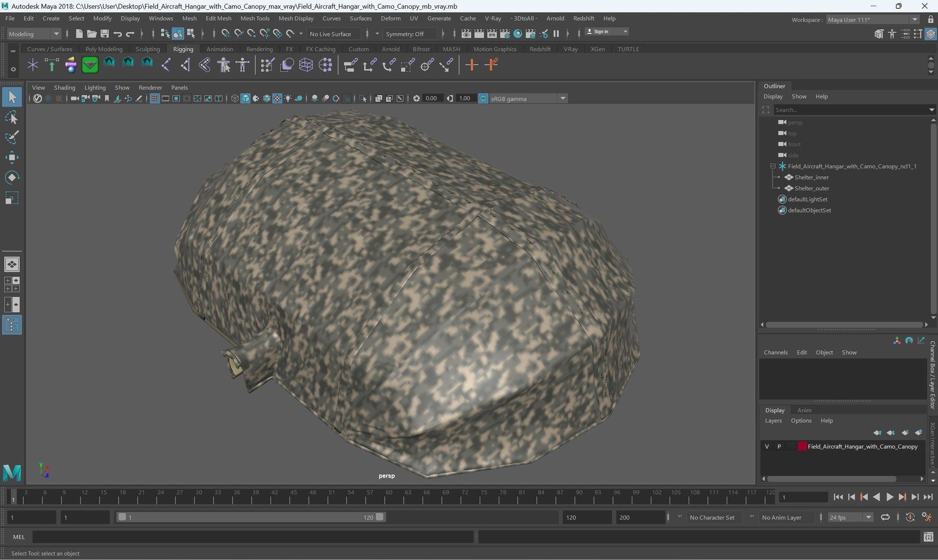Viewport: 938px width, 560px height.
Task: Activate the Rotate tool
Action: coord(12,177)
